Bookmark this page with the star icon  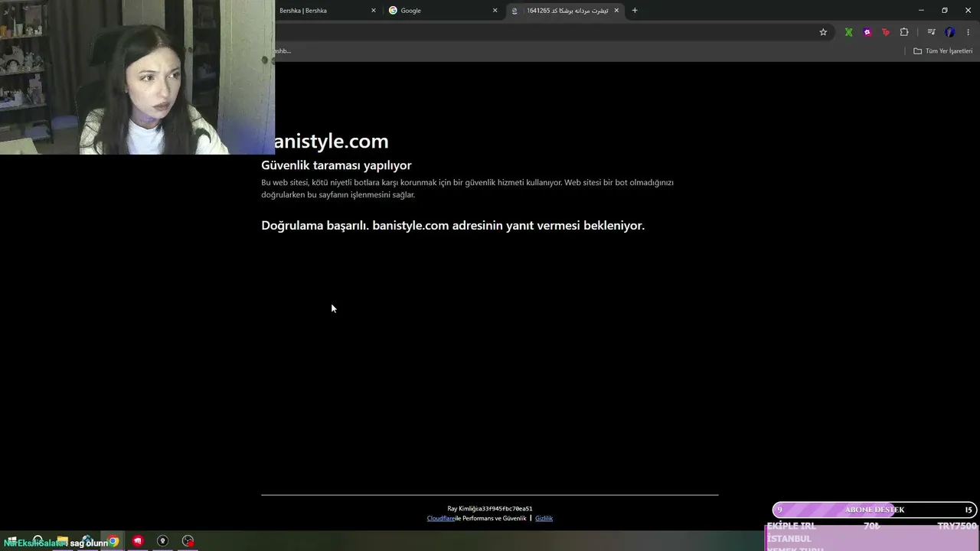[x=823, y=32]
